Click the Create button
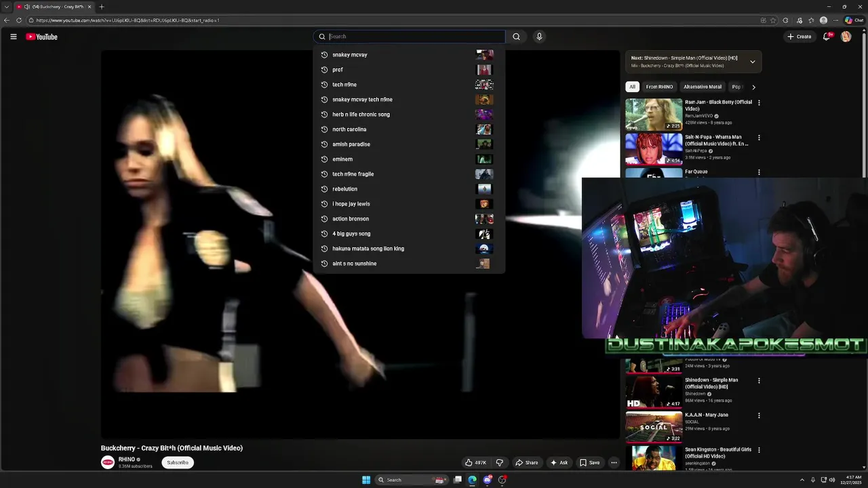868x488 pixels. tap(800, 37)
